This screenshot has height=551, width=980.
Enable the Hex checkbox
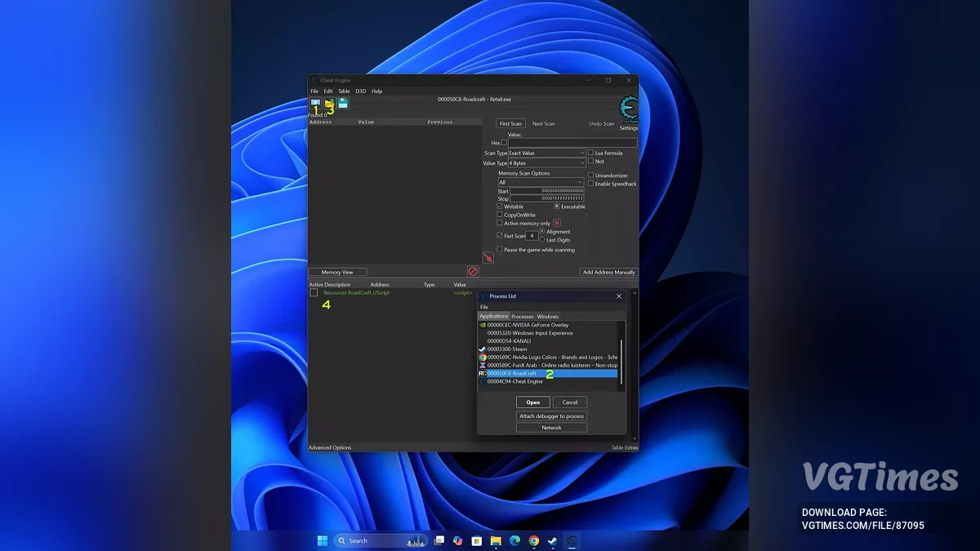(x=504, y=143)
